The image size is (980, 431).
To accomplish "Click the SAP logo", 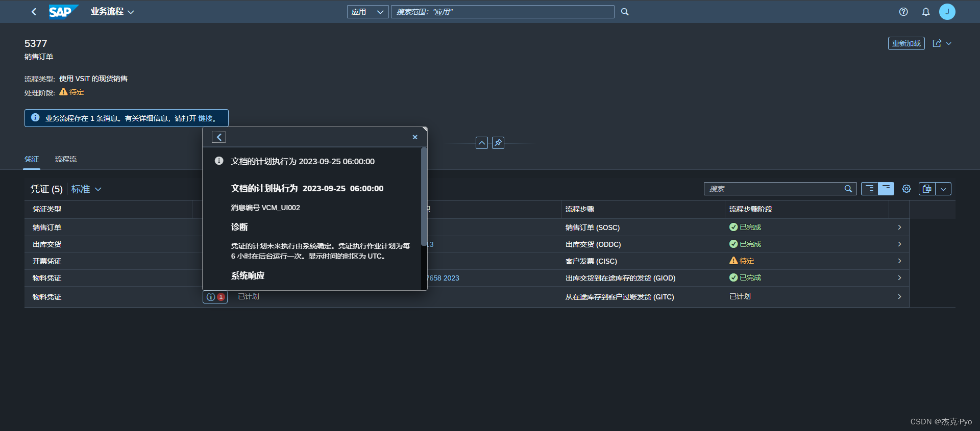I will pyautogui.click(x=63, y=11).
